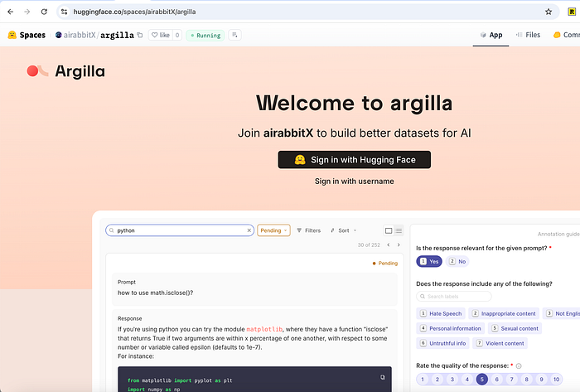Click the browser reload icon
Screen dimensions: 580x392
45,12
